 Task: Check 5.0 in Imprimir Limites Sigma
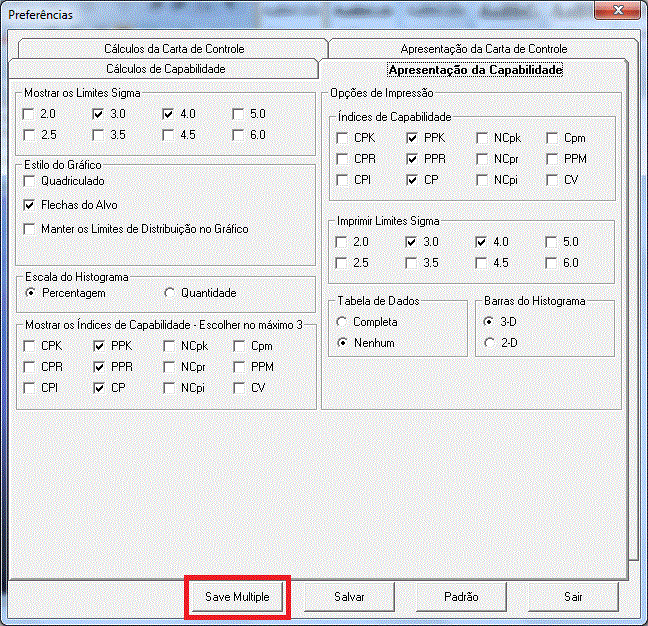pos(551,242)
